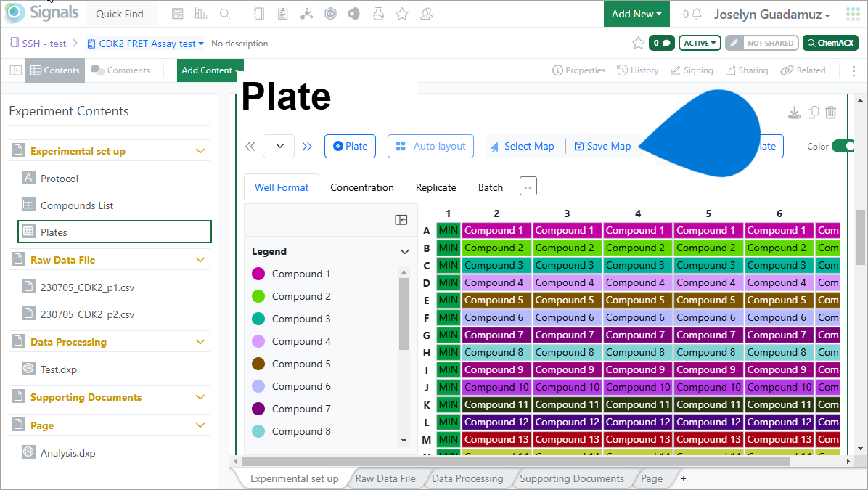This screenshot has height=490, width=868.
Task: Open the star favorites icon in the top bar
Action: [x=402, y=14]
